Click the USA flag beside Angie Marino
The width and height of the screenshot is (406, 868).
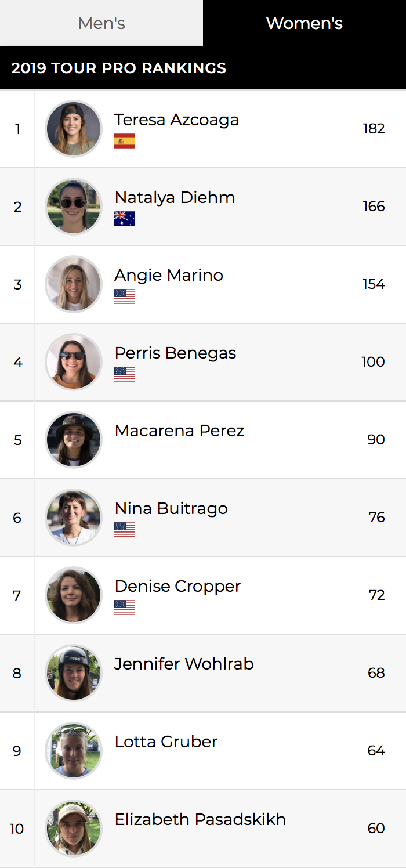tap(125, 296)
